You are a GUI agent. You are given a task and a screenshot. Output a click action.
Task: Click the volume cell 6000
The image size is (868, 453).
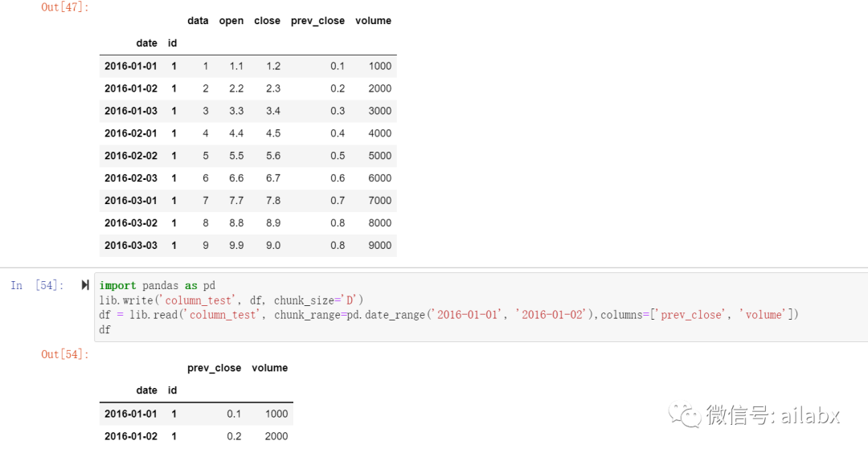click(379, 178)
